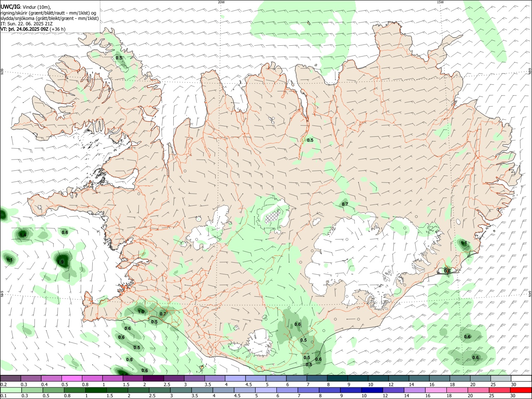
Task: Click the 'IT: Sun. 22. 06. 2025 21Z' line
Action: pos(27,24)
